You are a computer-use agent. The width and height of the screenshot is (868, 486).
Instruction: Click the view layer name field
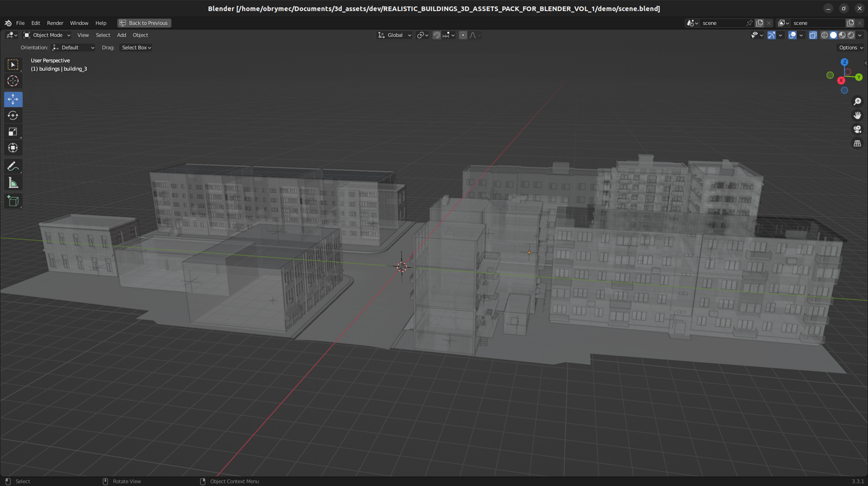[x=818, y=23]
